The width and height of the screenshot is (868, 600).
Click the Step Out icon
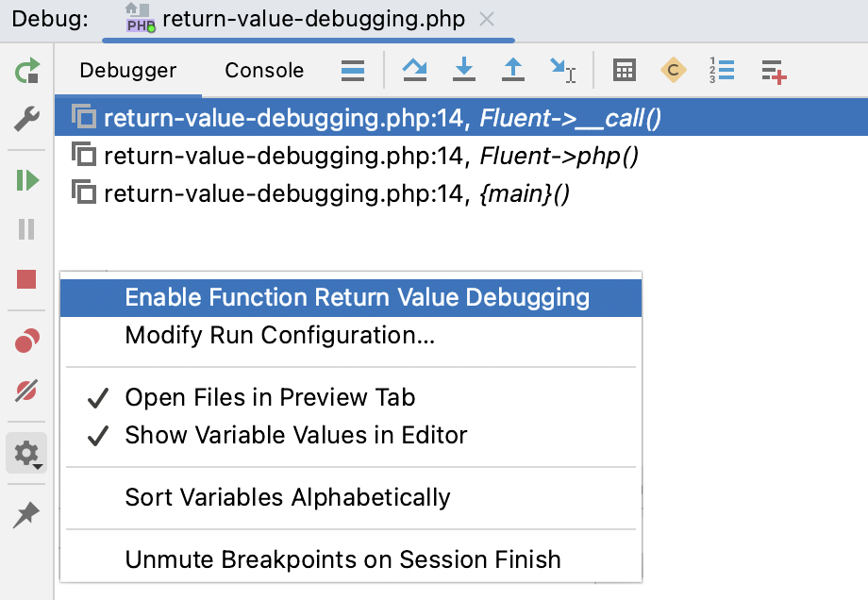(513, 70)
